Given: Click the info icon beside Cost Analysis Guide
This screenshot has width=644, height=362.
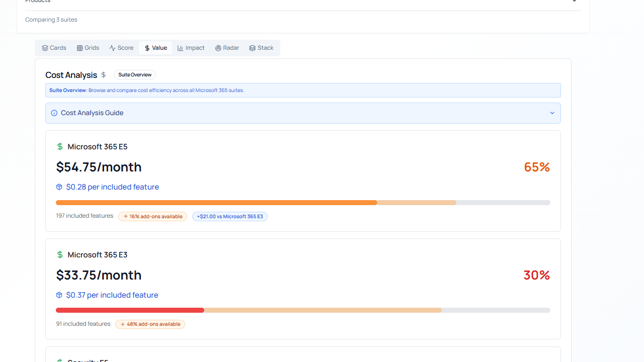Looking at the screenshot, I should 54,113.
